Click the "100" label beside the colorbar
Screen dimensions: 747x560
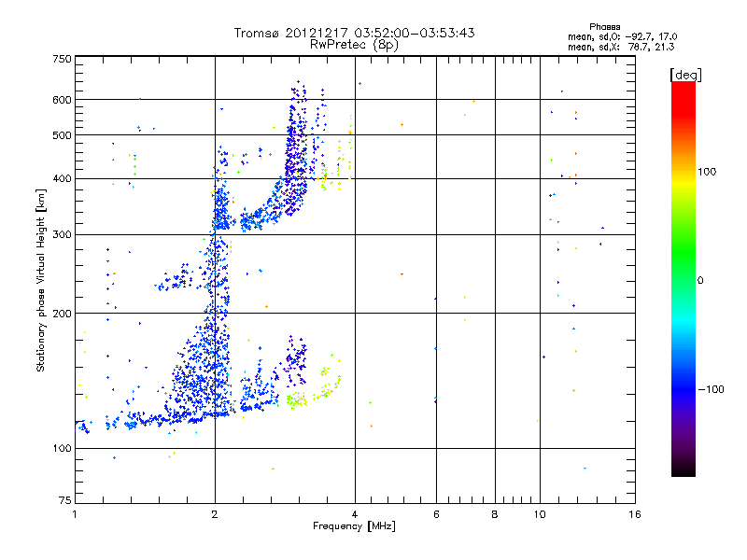tap(707, 172)
